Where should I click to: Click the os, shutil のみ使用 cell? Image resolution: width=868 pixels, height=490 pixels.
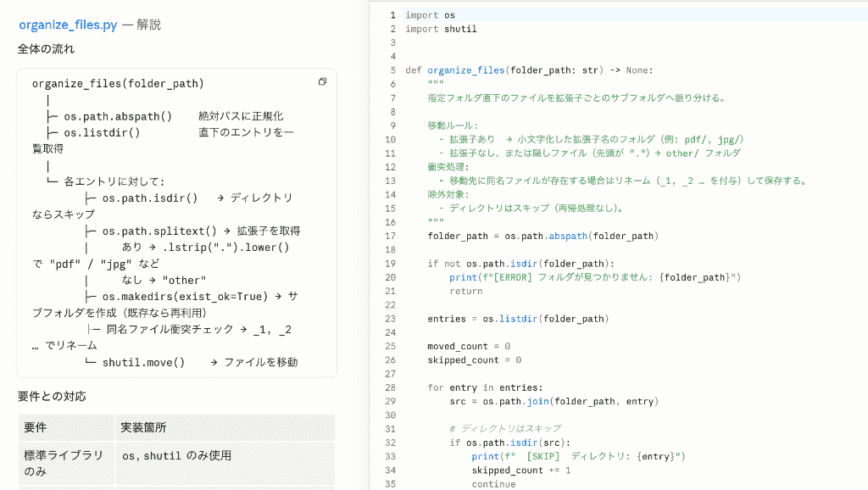pyautogui.click(x=225, y=464)
